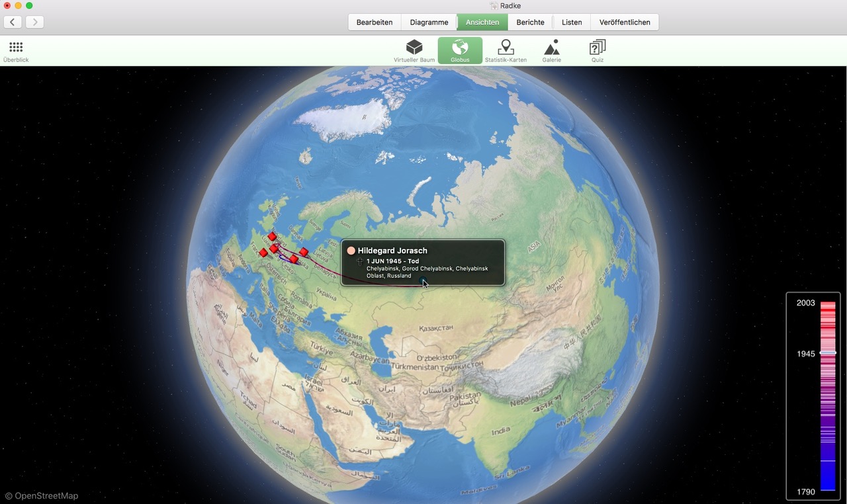Image resolution: width=847 pixels, height=504 pixels.
Task: Click the easternmost red marker in Europe
Action: click(x=304, y=252)
